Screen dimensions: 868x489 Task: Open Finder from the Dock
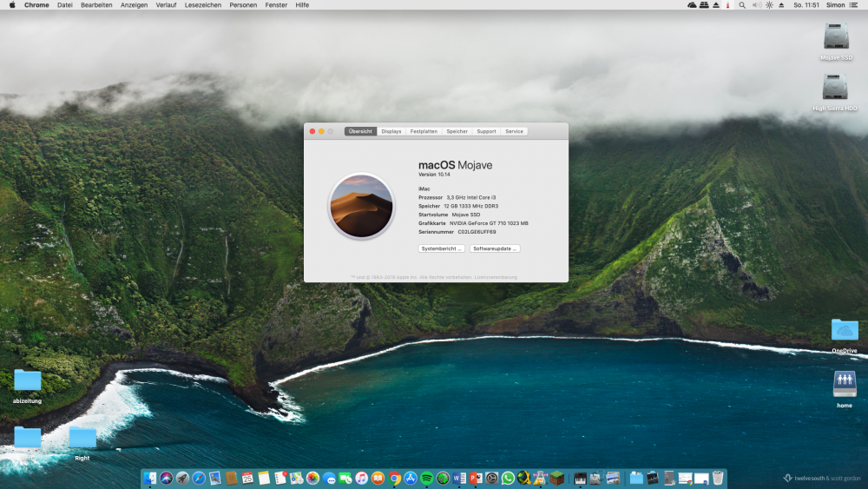[150, 478]
